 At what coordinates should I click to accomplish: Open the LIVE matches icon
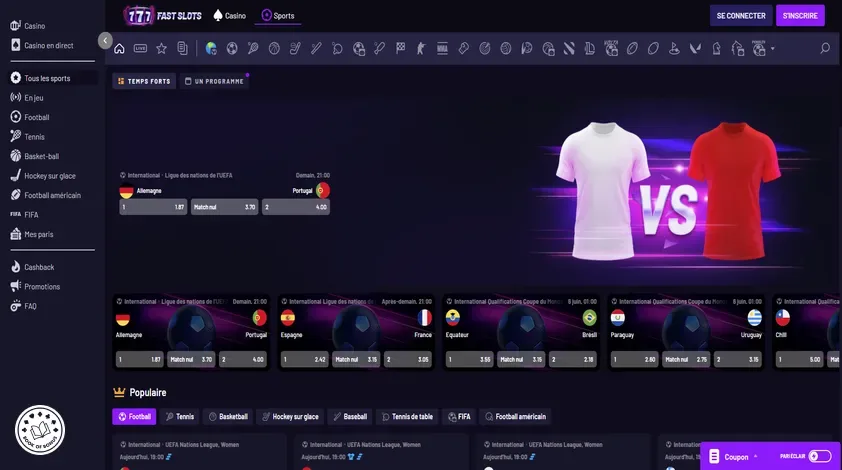[x=140, y=48]
